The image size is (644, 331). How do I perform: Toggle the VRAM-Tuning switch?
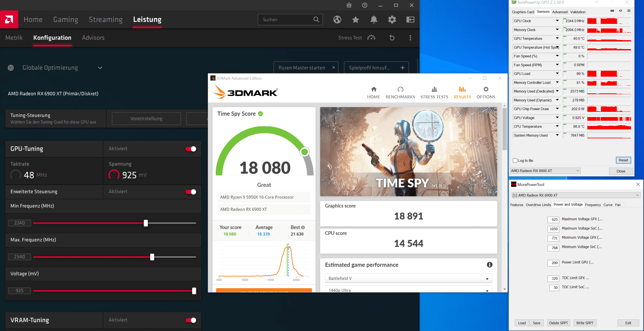[x=191, y=320]
